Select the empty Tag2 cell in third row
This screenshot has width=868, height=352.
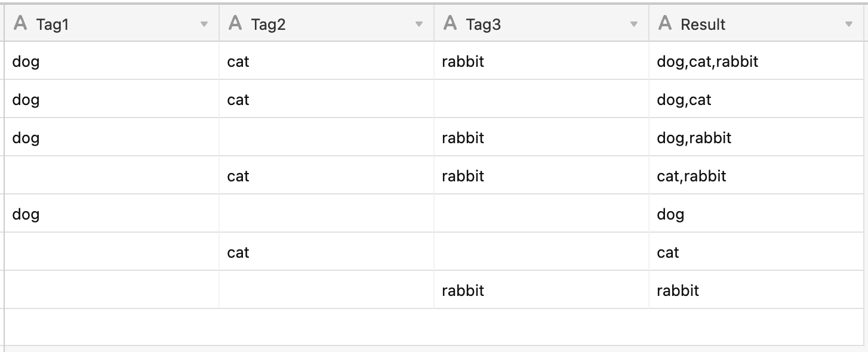click(x=327, y=137)
